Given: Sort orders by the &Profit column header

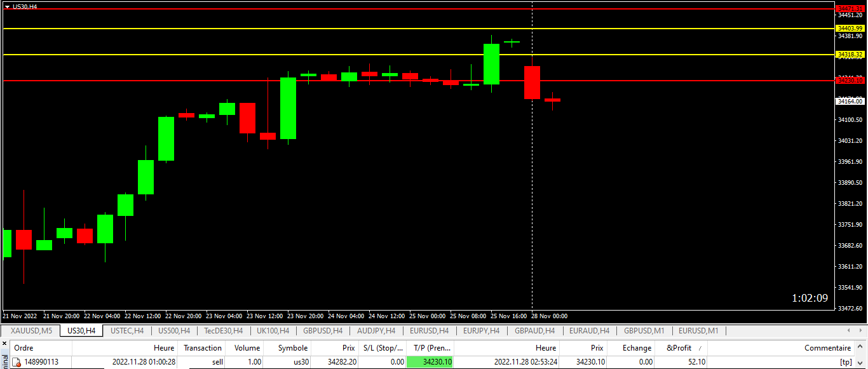Looking at the screenshot, I should click(679, 348).
